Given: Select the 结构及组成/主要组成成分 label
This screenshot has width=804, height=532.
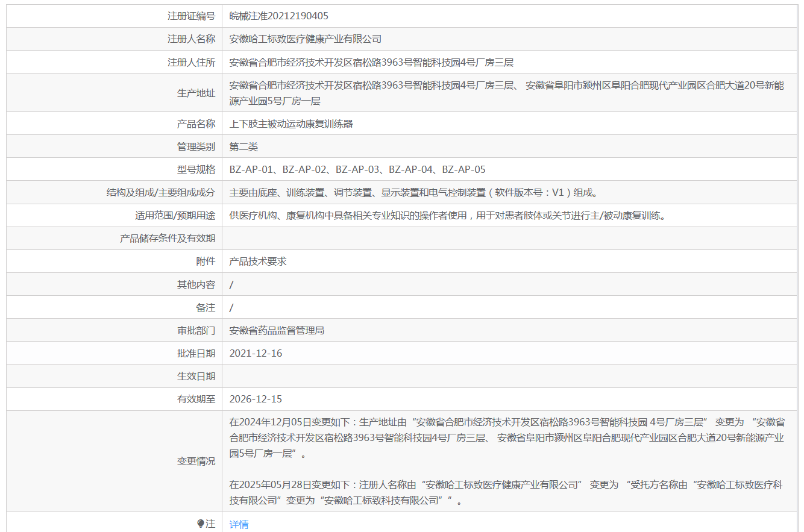Looking at the screenshot, I should click(x=160, y=192).
